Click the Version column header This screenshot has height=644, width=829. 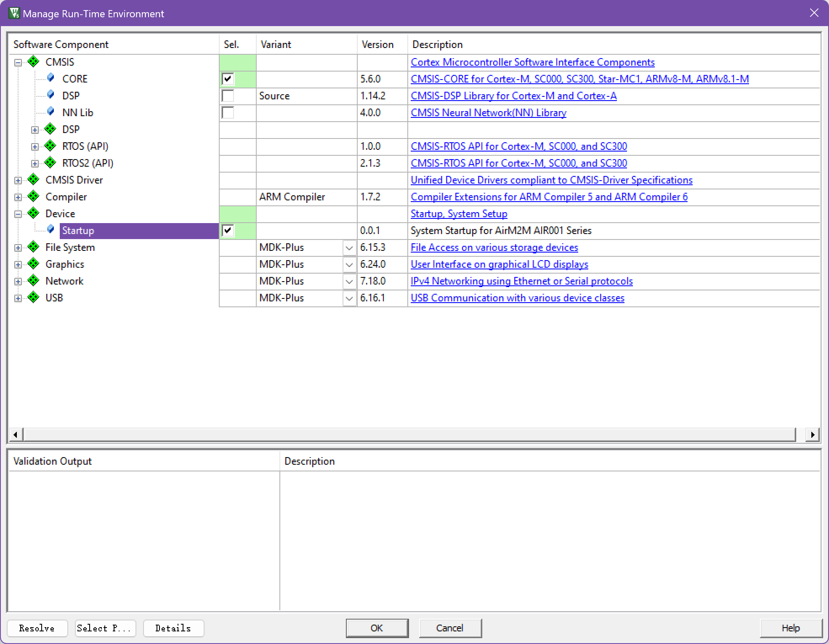(377, 44)
